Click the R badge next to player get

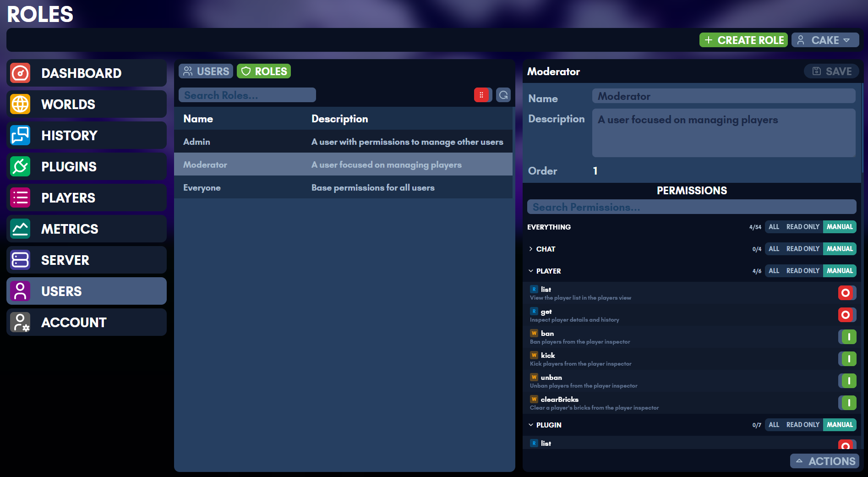tap(534, 311)
